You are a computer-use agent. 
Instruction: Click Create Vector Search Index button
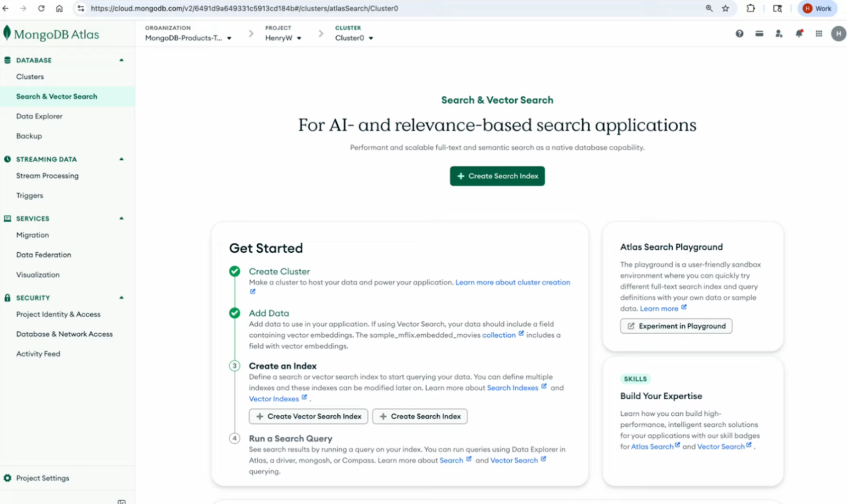click(x=309, y=416)
